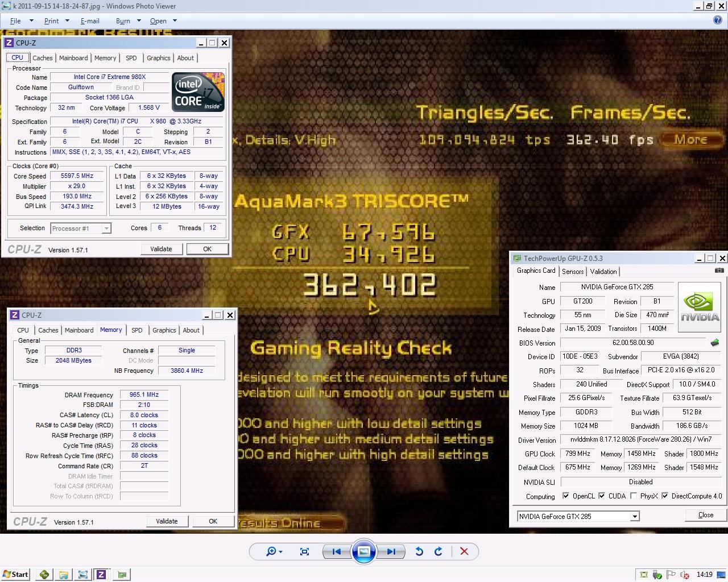Switch to CPU tab in lower CPU-Z window
This screenshot has width=728, height=582.
tap(23, 330)
